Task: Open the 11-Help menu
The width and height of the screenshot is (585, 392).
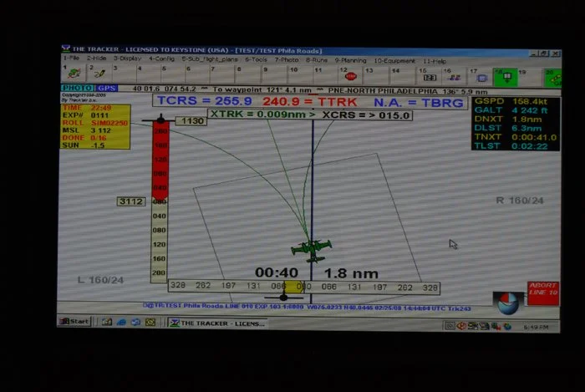Action: pyautogui.click(x=435, y=61)
